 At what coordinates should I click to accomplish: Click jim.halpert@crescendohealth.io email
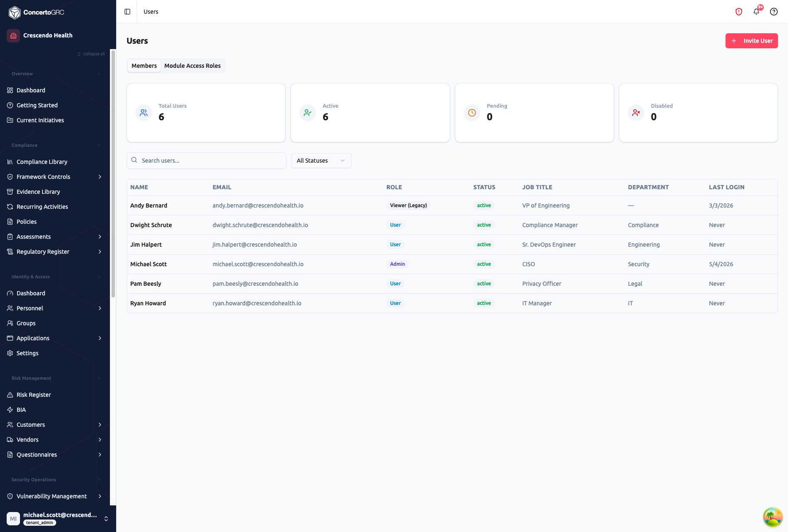coord(254,245)
